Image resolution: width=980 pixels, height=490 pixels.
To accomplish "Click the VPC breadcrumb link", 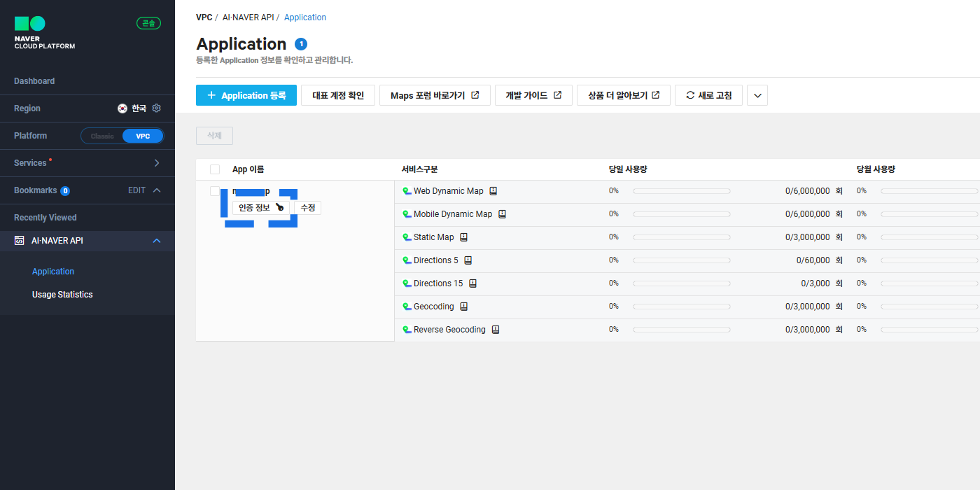I will 204,17.
